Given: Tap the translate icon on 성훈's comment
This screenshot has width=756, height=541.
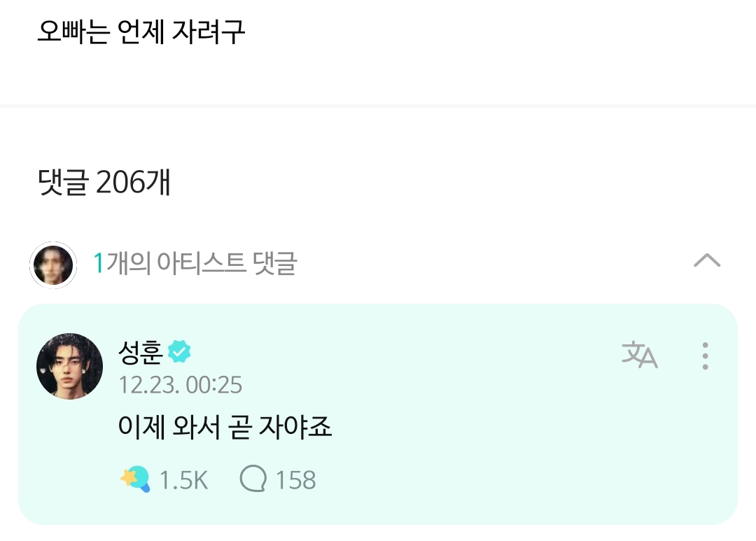Looking at the screenshot, I should point(639,356).
